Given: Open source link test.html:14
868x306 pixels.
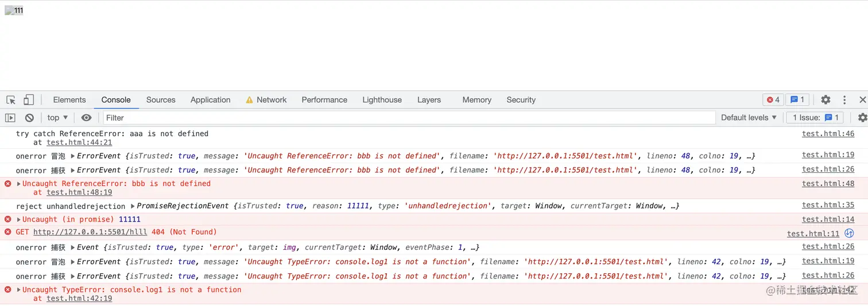Looking at the screenshot, I should [828, 219].
